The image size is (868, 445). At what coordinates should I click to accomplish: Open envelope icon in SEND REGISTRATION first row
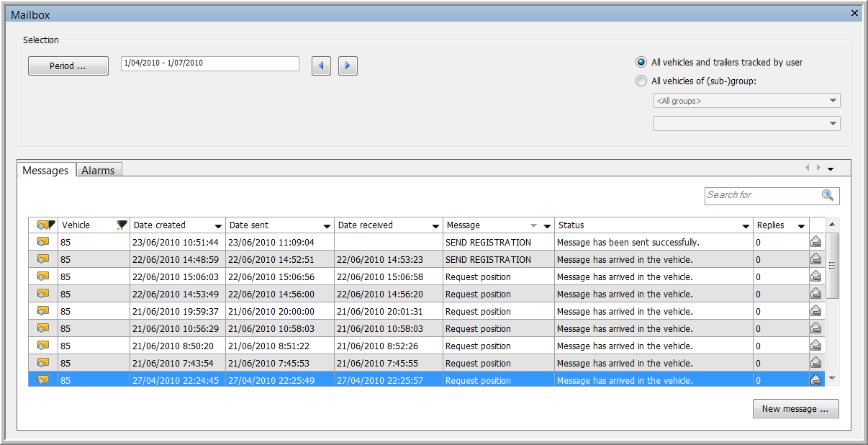[x=816, y=242]
